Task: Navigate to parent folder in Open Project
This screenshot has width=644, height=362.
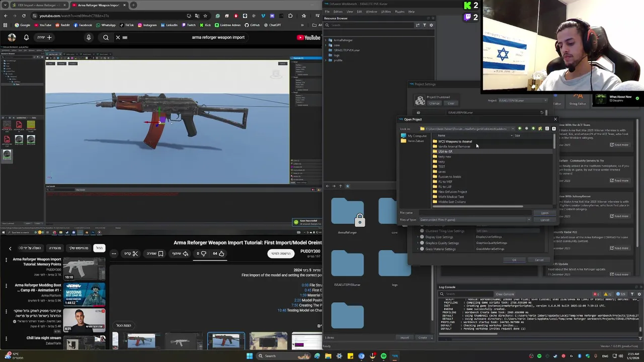Action: click(533, 129)
